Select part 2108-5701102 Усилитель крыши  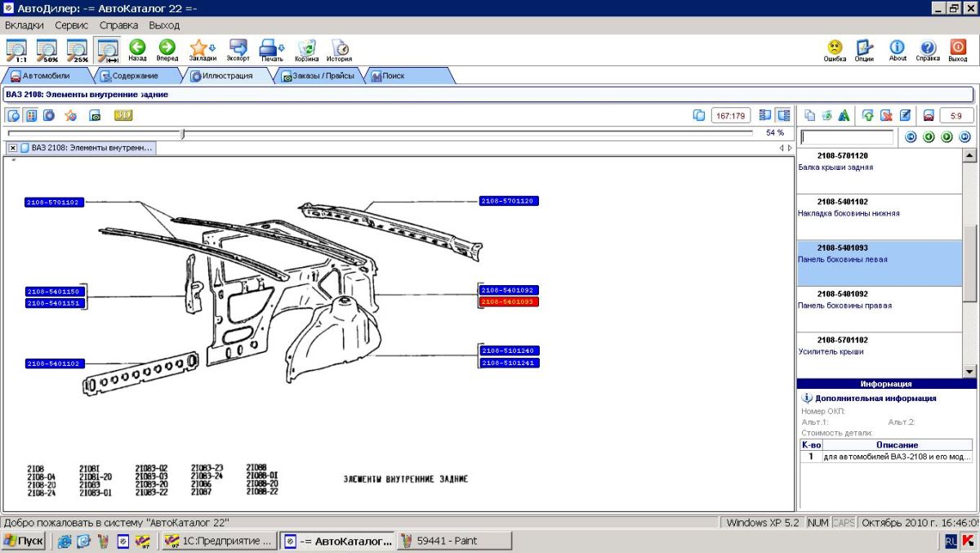[x=880, y=355]
